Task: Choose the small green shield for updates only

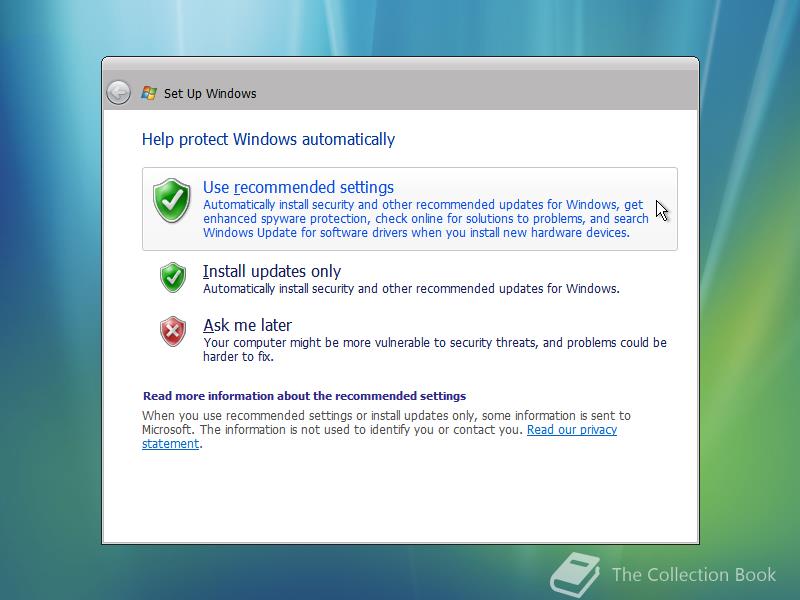Action: coord(173,277)
